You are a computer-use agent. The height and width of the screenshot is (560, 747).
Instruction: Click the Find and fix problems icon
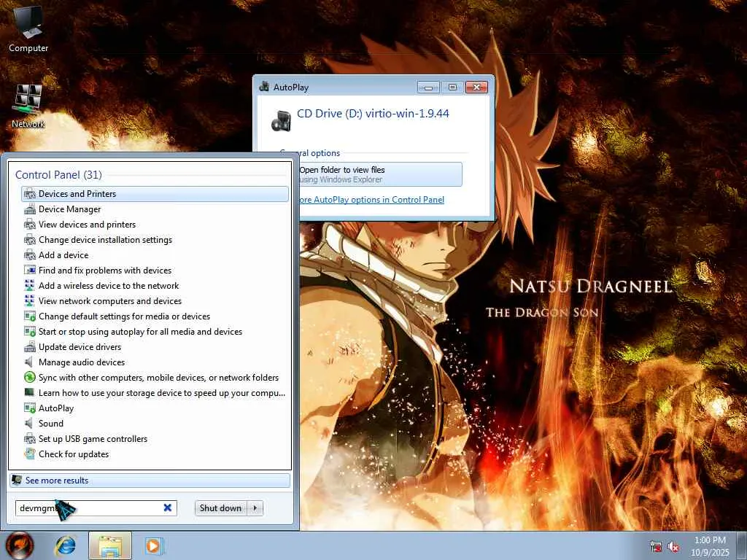(29, 270)
